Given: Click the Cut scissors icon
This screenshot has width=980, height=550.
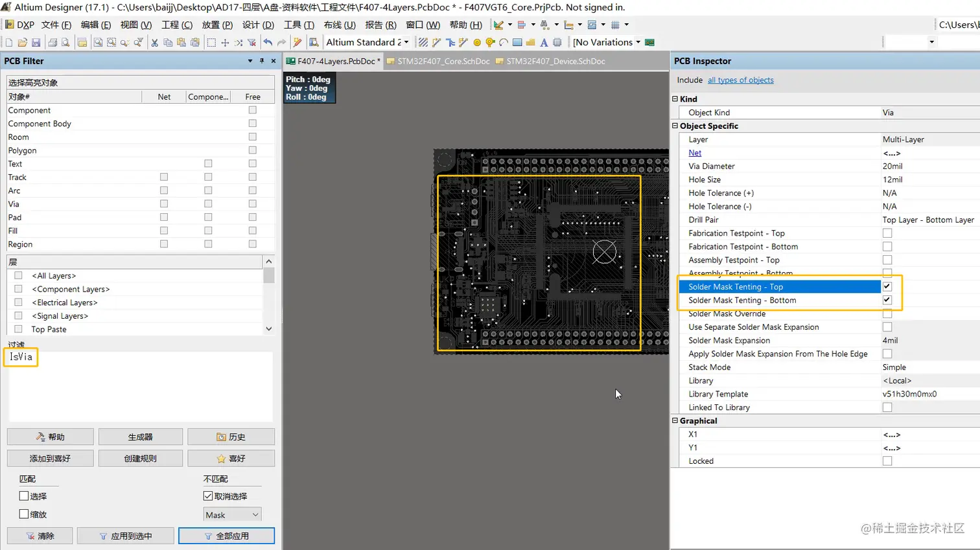Looking at the screenshot, I should tap(154, 43).
